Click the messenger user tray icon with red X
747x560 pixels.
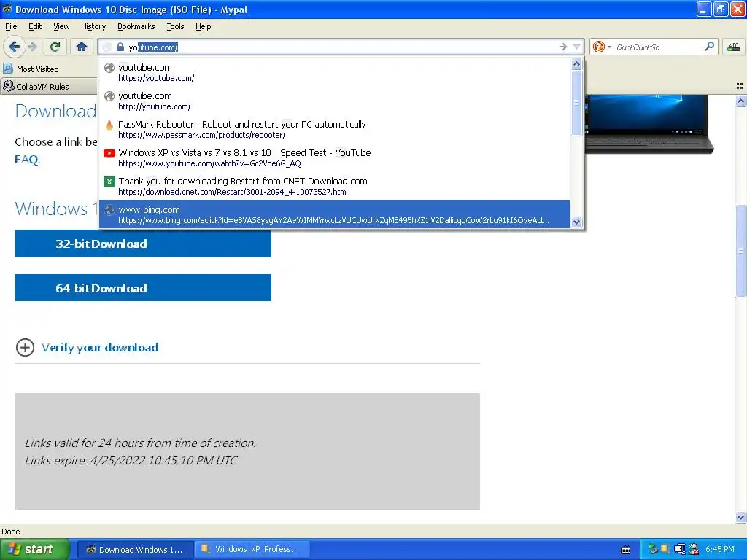694,549
